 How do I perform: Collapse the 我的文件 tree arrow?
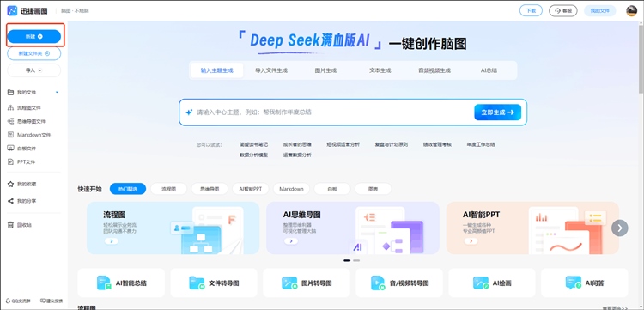(57, 93)
